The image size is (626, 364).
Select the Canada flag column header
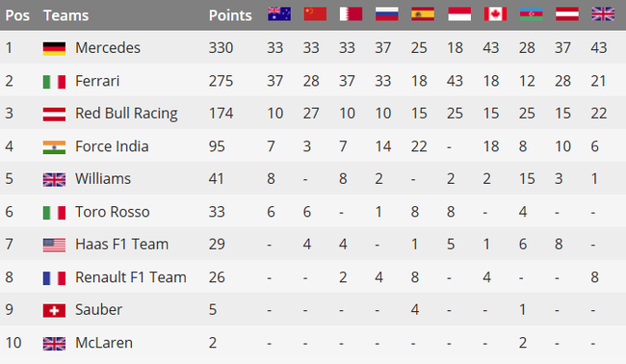tap(495, 14)
